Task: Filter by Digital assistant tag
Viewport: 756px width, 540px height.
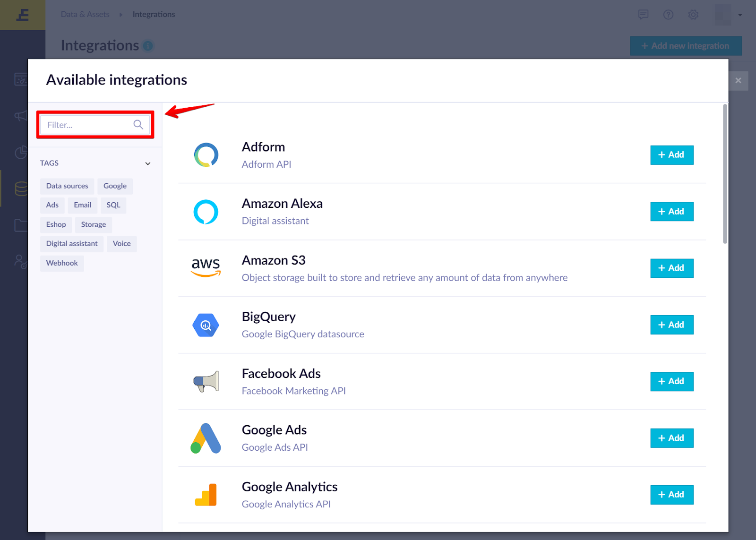Action: 72,244
